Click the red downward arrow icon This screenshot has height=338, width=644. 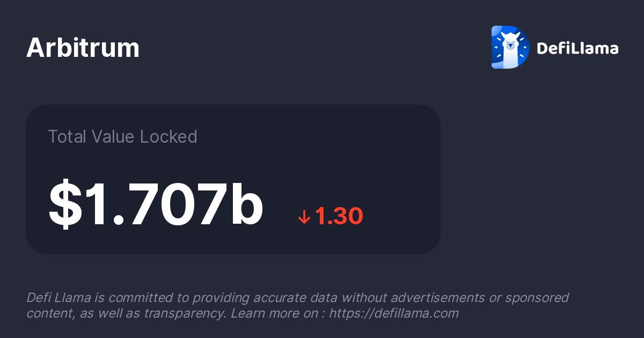coord(304,217)
